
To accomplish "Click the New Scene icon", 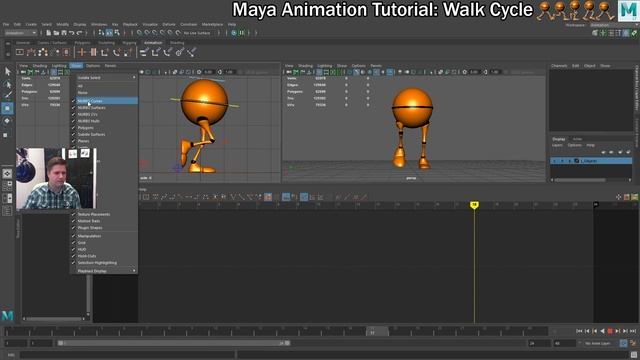I will 48,33.
